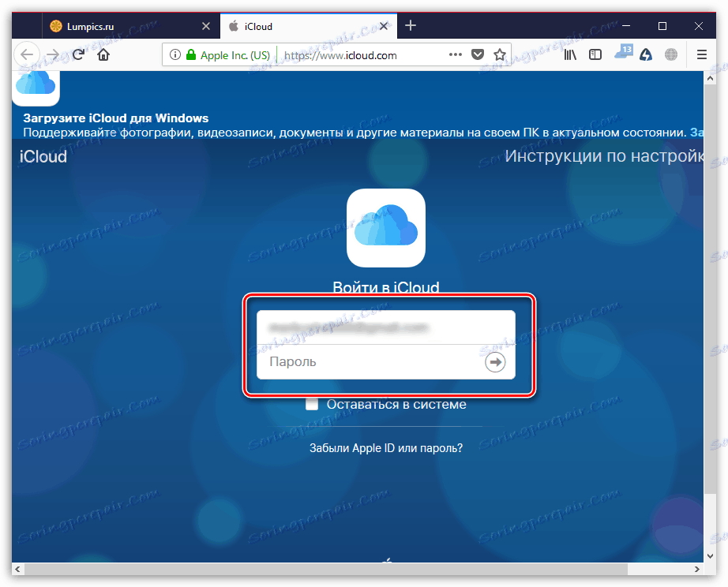Open Забыли Apple ID или пароль link
Image resolution: width=728 pixels, height=587 pixels.
(x=386, y=448)
